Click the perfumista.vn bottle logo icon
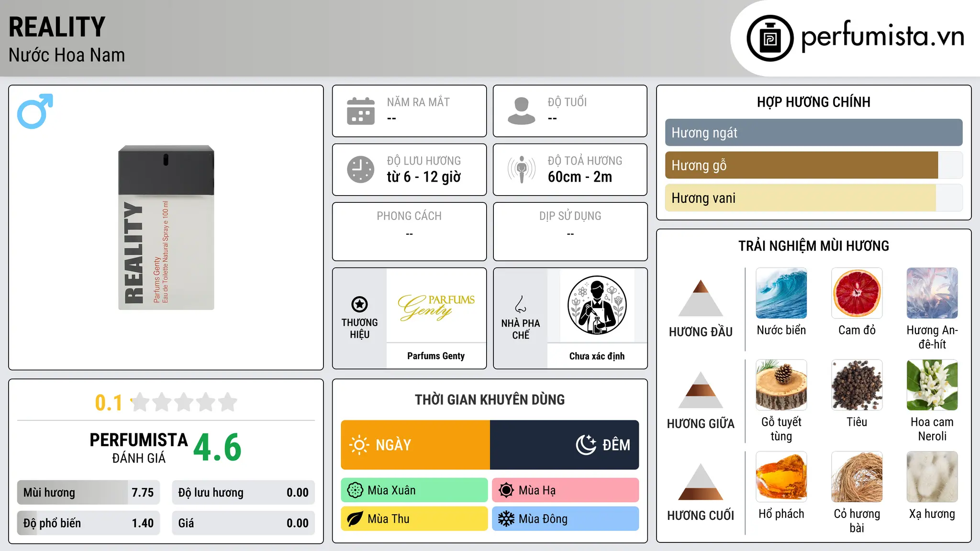 click(770, 38)
